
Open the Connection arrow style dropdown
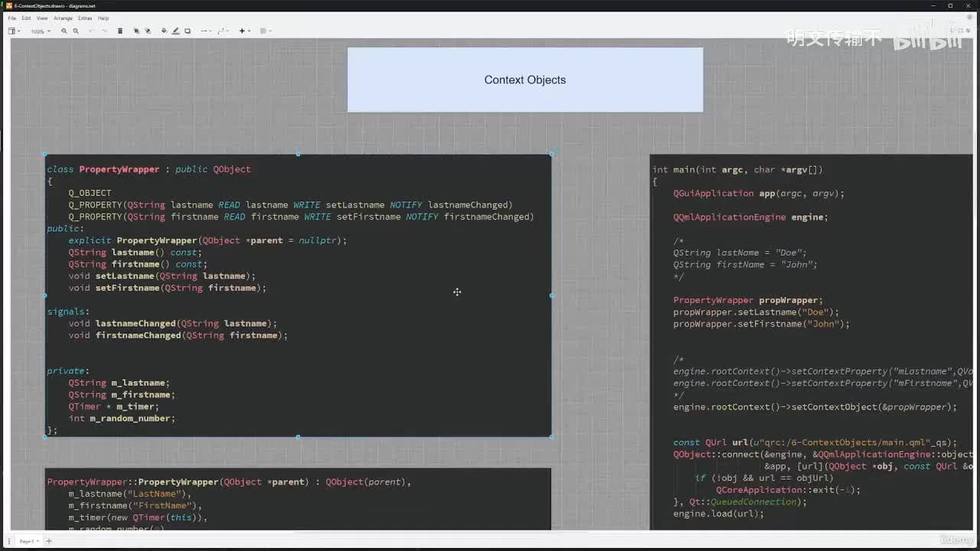205,31
